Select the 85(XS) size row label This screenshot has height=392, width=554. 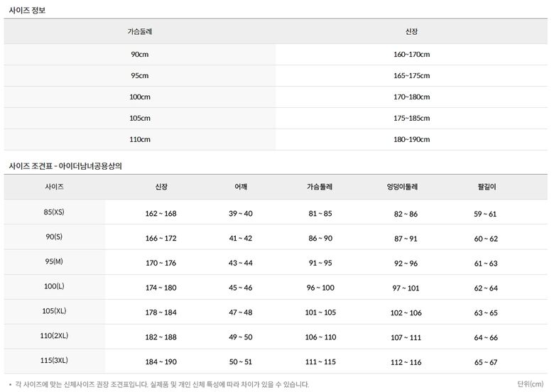click(x=55, y=212)
